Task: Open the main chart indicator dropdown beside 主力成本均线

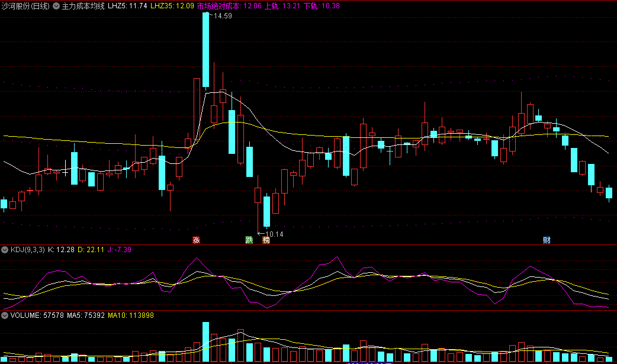Action: click(x=56, y=6)
